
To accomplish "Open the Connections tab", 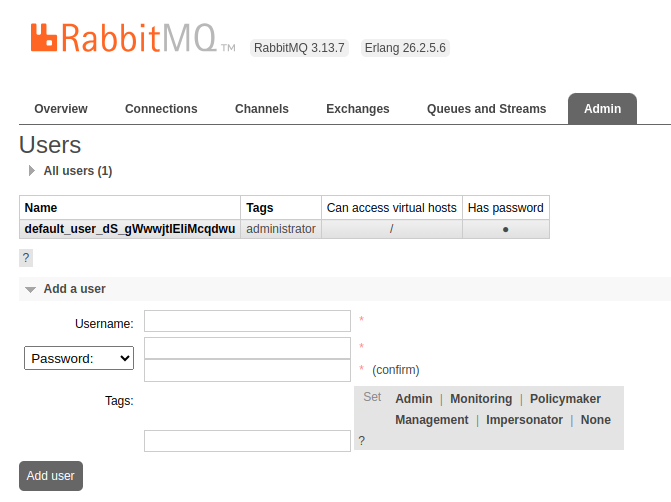I will pyautogui.click(x=161, y=109).
